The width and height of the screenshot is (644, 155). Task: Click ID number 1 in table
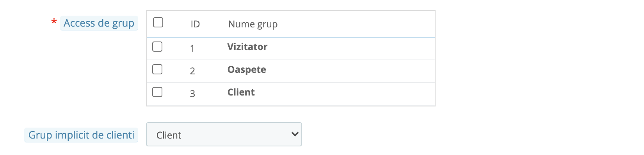point(192,48)
